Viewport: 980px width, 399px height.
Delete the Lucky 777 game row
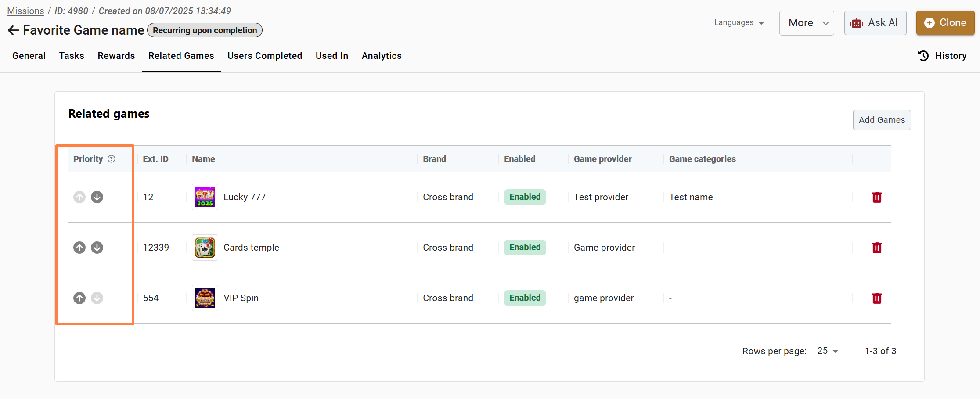point(876,197)
